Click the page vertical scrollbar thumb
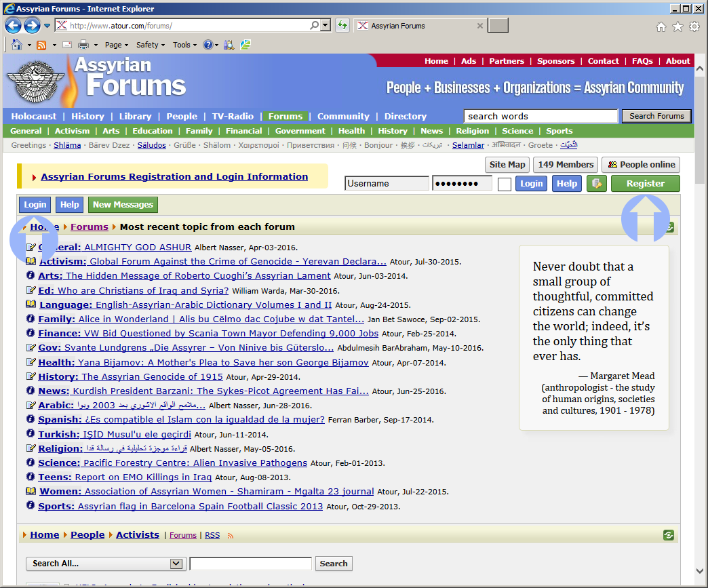The image size is (708, 588). click(x=699, y=130)
